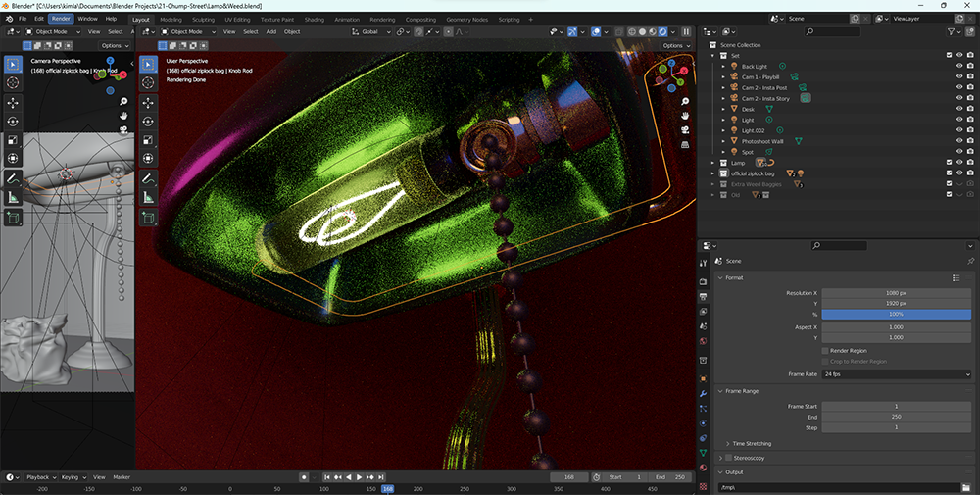
Task: Select the Measure tool in main viewport
Action: tap(148, 197)
